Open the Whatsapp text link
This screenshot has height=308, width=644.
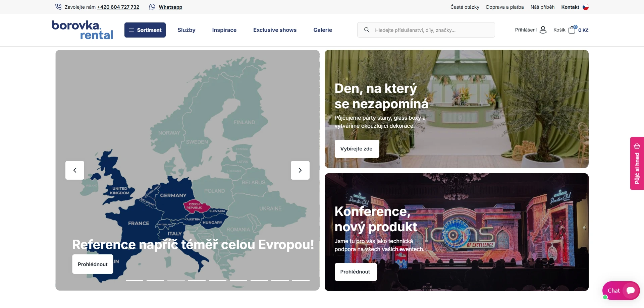pos(170,7)
